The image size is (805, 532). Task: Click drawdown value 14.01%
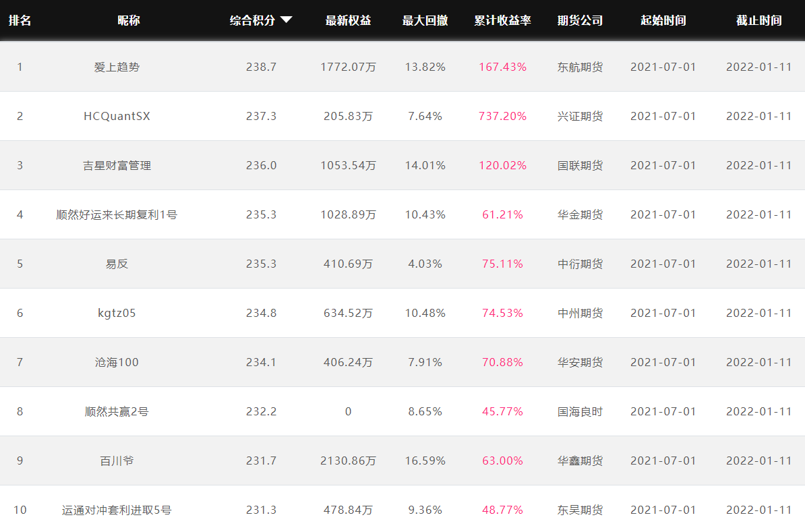coord(425,166)
